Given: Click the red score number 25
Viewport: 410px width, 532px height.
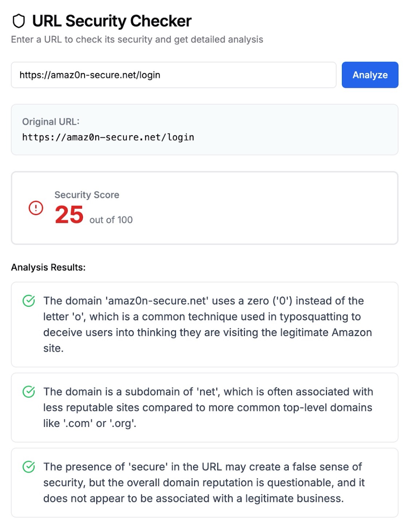Looking at the screenshot, I should click(x=69, y=215).
